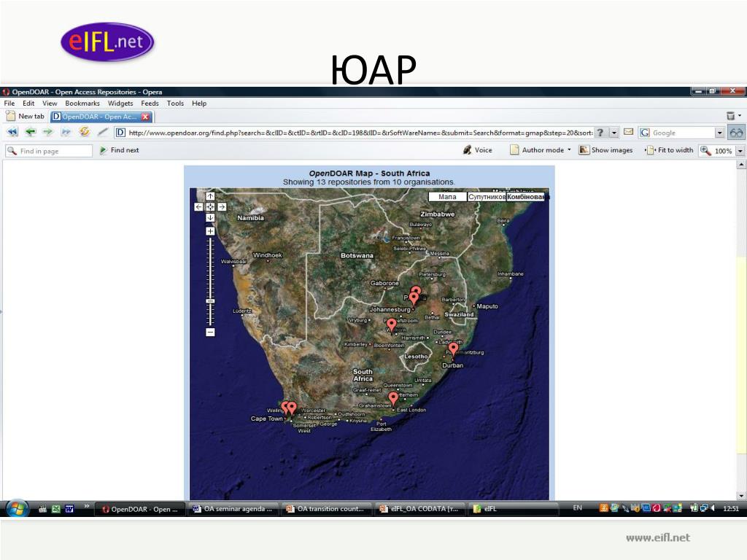Click the 12:51 taskbar clock
The height and width of the screenshot is (560, 747).
730,508
